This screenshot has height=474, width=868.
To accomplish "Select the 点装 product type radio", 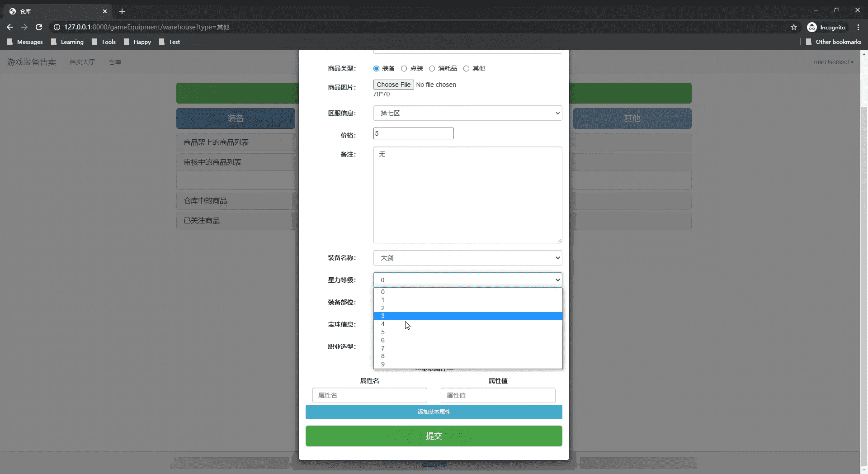I will coord(404,68).
